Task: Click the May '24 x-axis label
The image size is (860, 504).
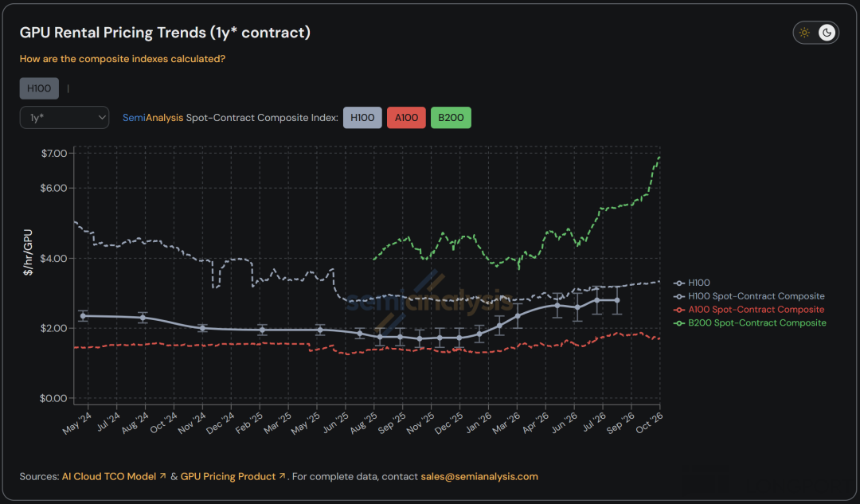Action: point(77,424)
